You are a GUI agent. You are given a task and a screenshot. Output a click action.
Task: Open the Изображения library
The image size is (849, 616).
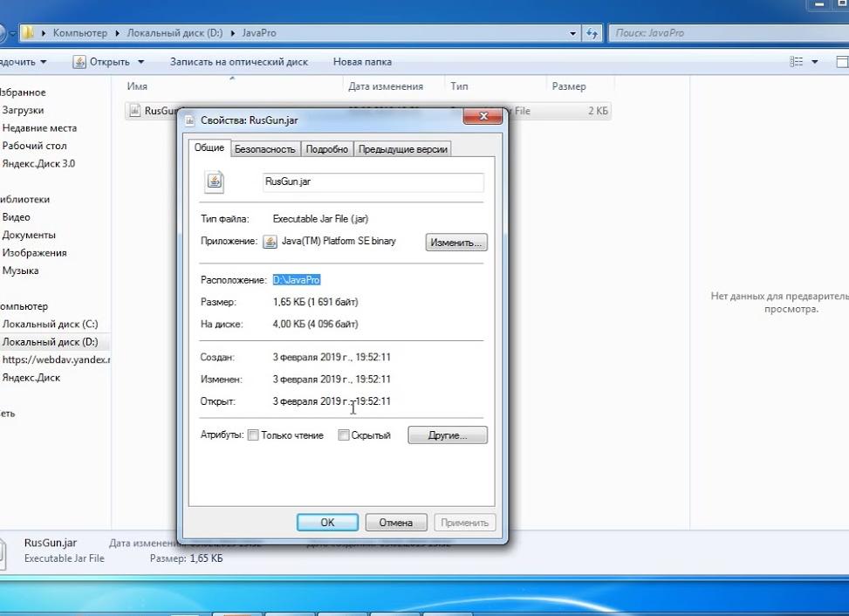[34, 253]
